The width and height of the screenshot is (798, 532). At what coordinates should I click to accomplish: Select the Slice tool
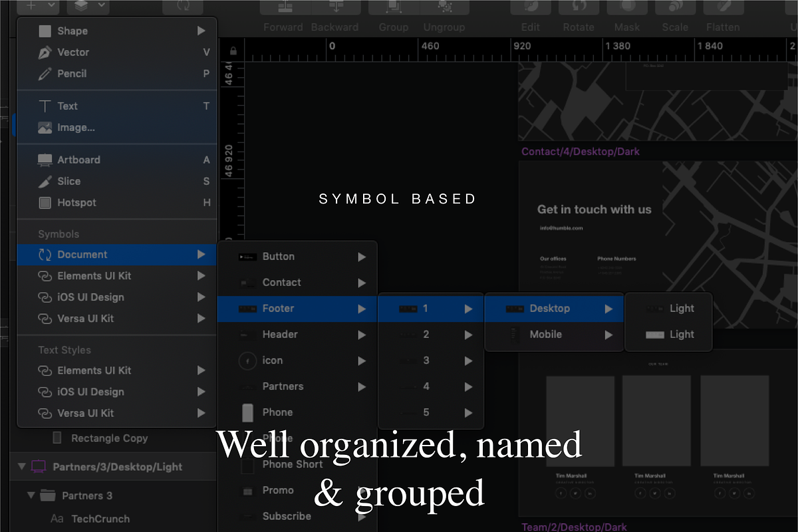[x=117, y=181]
